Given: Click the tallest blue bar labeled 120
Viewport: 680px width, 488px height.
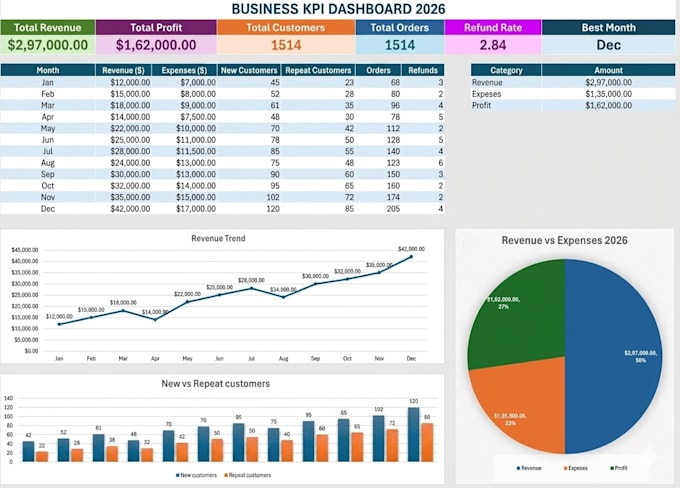Looking at the screenshot, I should click(x=413, y=434).
